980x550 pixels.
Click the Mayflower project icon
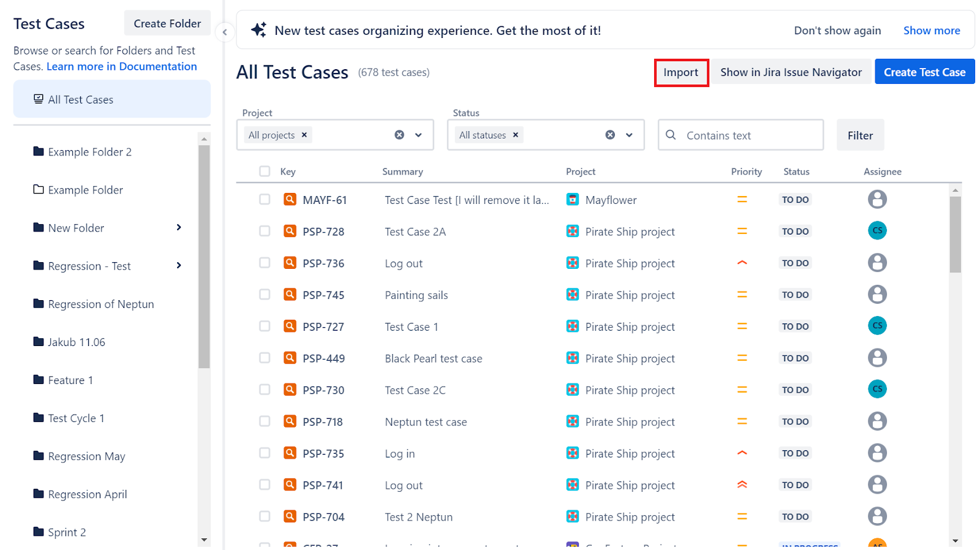pos(573,199)
